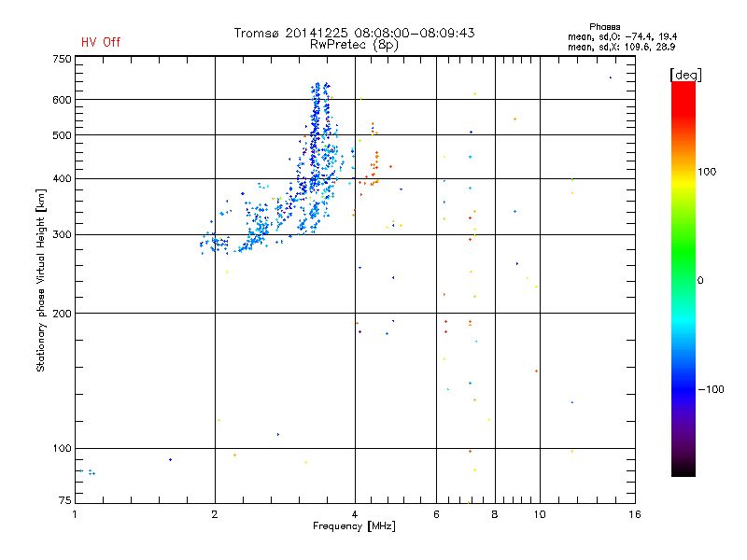The height and width of the screenshot is (560, 747).
Task: Click the 100 label beside the color bar
Action: (x=707, y=172)
